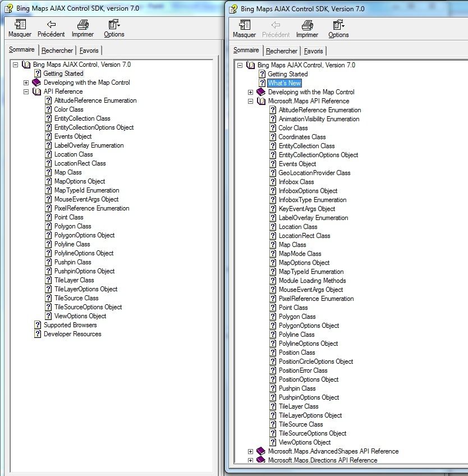Click open book icon beside Microsoft.Maps API Reference
This screenshot has height=476, width=468.
pyautogui.click(x=261, y=101)
